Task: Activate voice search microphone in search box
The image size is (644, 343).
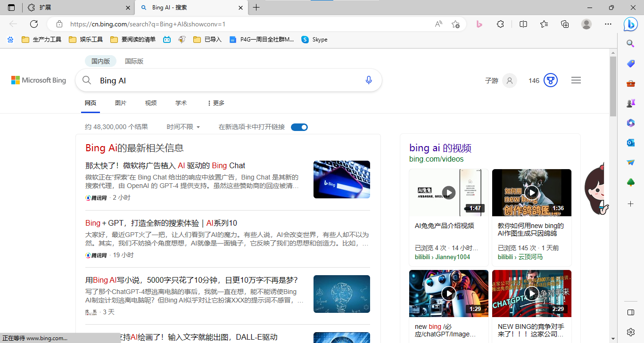Action: (x=369, y=80)
